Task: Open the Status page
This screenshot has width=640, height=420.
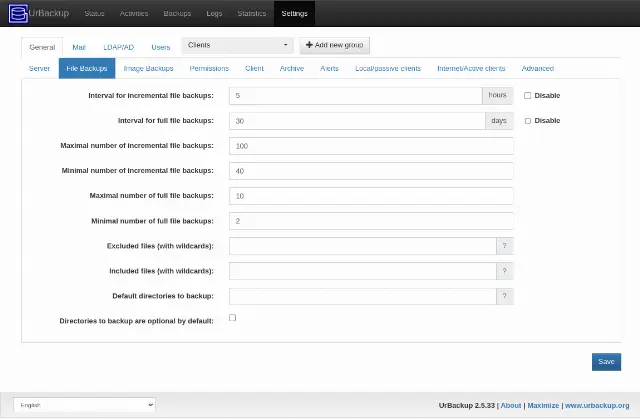Action: [94, 13]
